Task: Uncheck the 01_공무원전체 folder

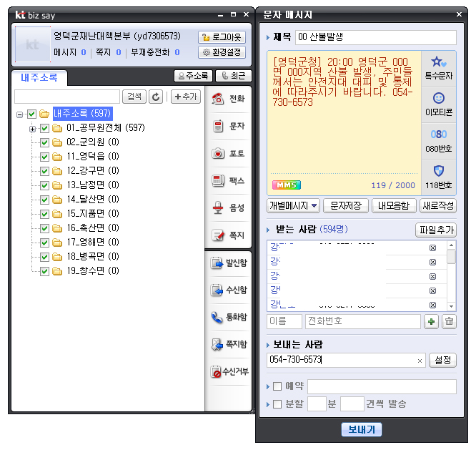Action: pyautogui.click(x=44, y=129)
